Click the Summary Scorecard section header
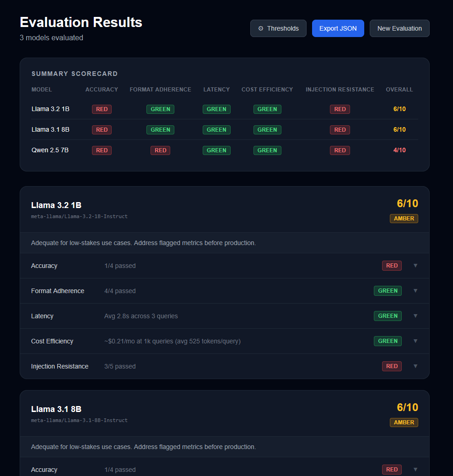This screenshot has width=453, height=476. tap(75, 74)
